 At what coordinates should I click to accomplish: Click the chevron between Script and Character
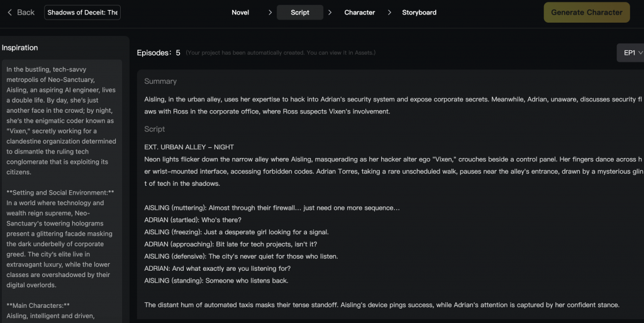330,13
